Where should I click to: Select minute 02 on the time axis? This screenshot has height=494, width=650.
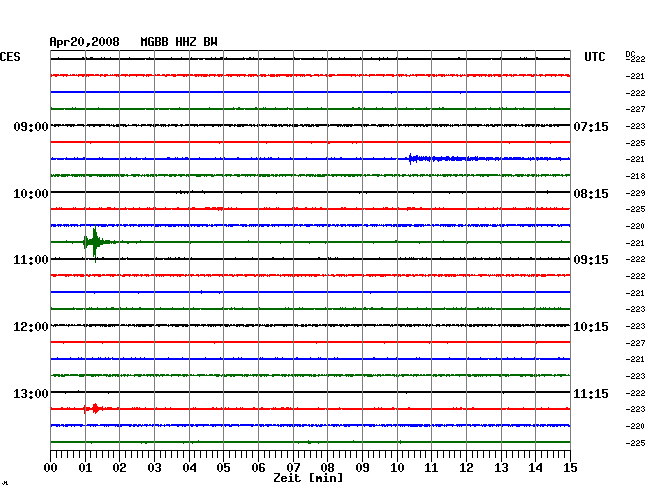tap(119, 468)
